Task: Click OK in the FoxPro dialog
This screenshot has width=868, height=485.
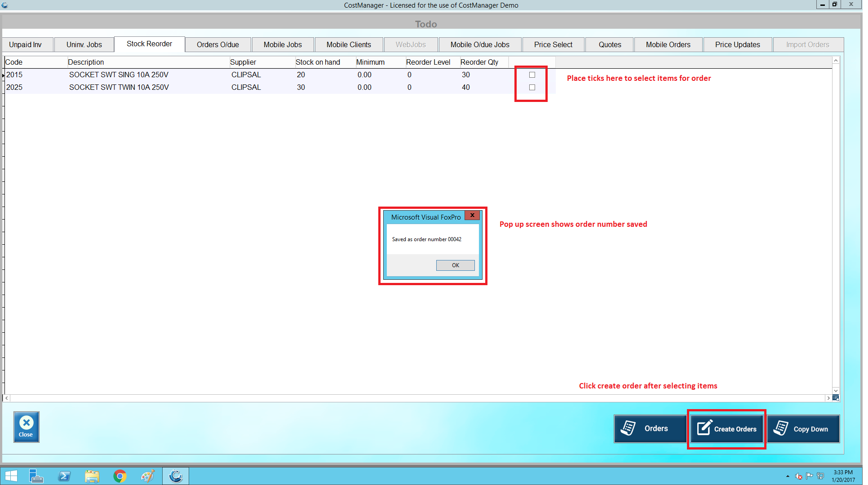Action: coord(455,265)
